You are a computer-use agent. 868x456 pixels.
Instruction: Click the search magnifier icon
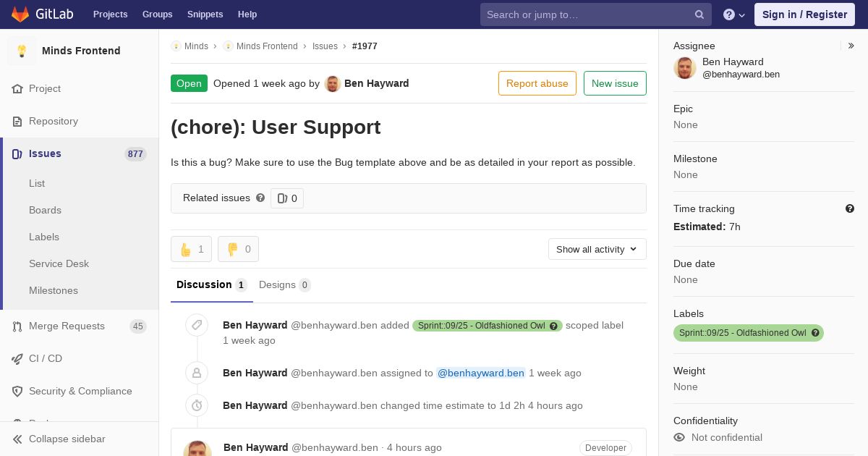[x=699, y=14]
